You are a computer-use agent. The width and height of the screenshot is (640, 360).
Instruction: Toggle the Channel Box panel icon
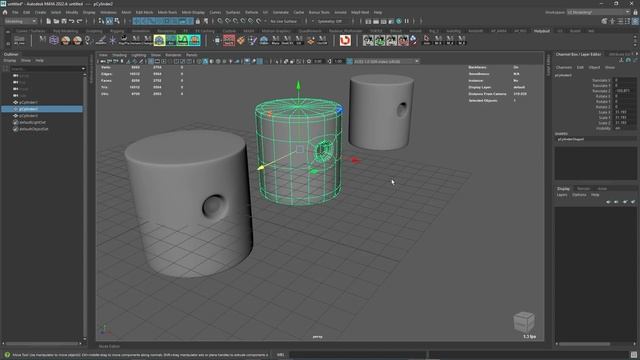coord(636,21)
